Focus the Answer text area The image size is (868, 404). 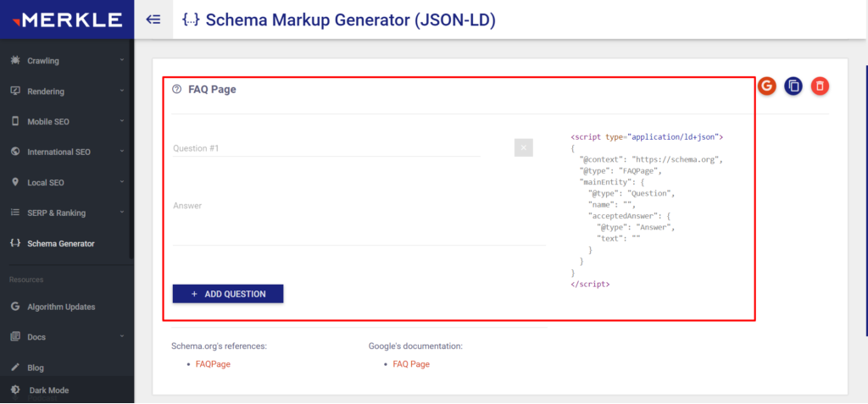pos(359,221)
